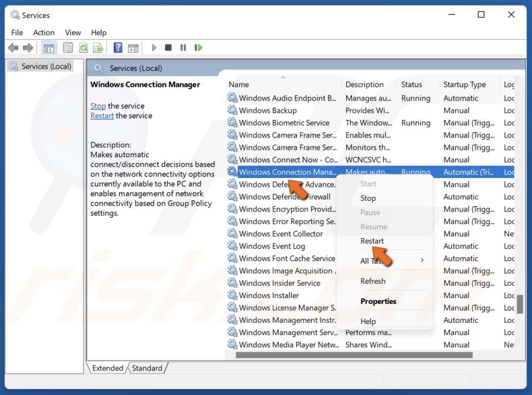The width and height of the screenshot is (532, 395).
Task: Click the Start Service play icon
Action: [154, 48]
